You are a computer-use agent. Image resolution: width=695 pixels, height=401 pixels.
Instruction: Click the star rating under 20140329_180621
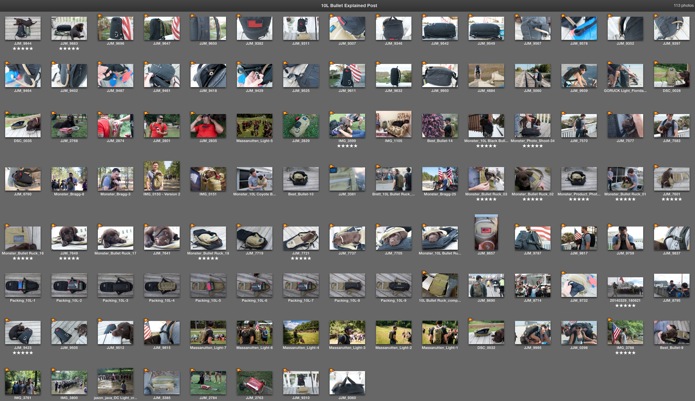pos(625,306)
